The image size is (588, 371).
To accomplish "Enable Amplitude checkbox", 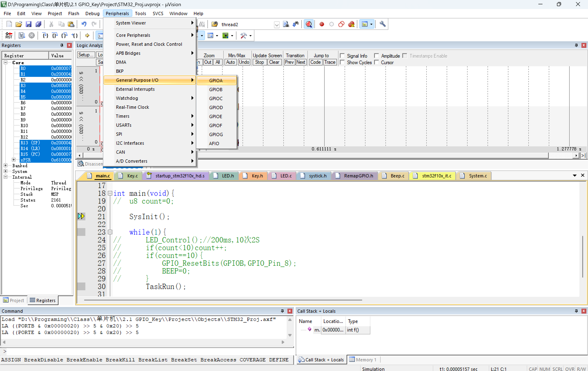I will [376, 56].
